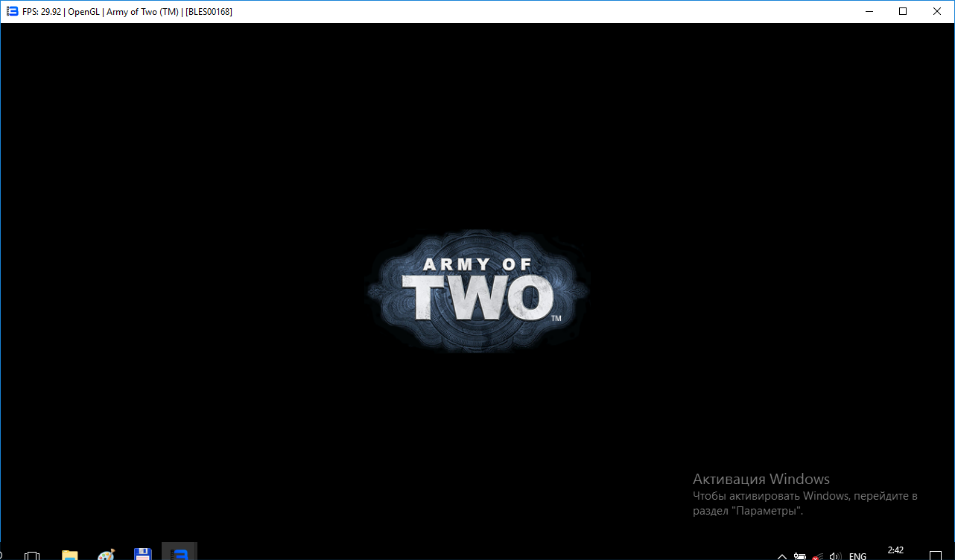Minimize the Army of Two game window

tap(869, 11)
